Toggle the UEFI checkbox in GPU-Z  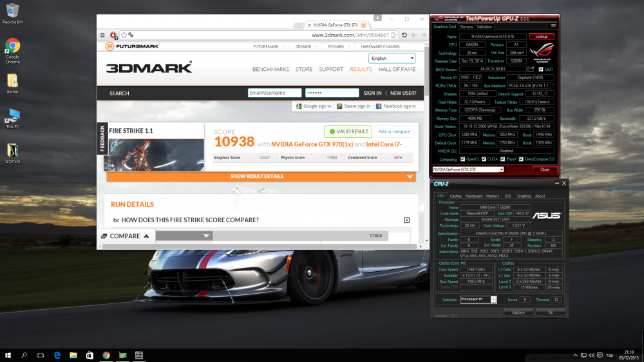pos(540,69)
